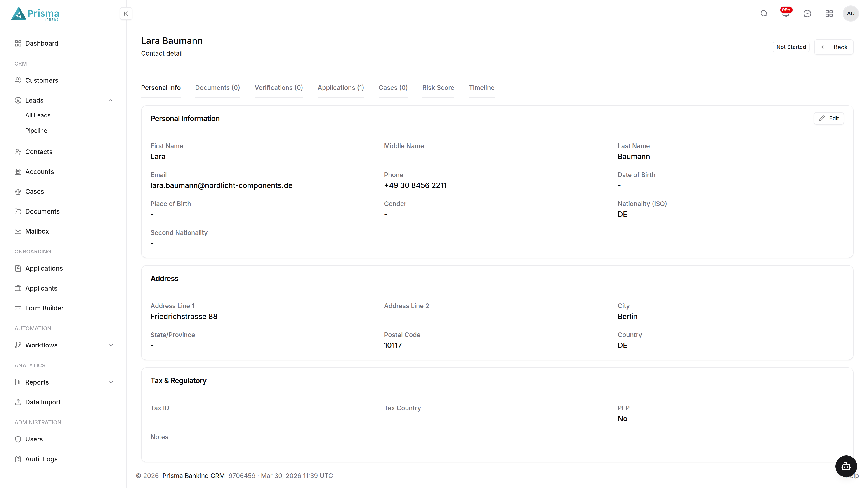Click the Lara Baumann page heading

(x=172, y=41)
